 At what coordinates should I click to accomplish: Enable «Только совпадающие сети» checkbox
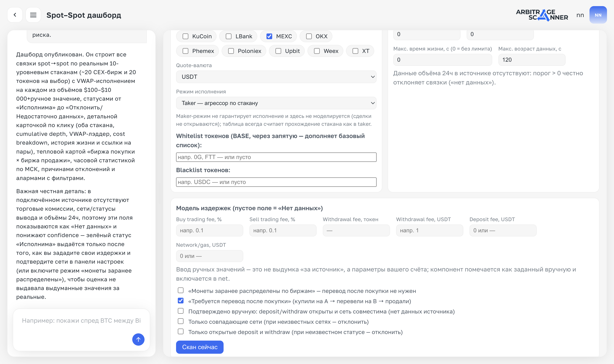coord(180,321)
